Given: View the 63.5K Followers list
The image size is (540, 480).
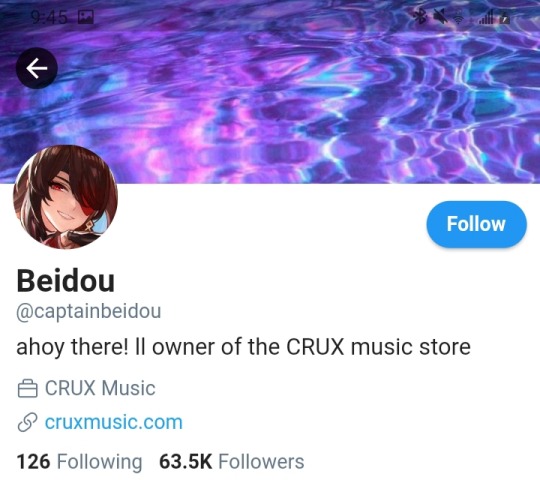Looking at the screenshot, I should click(231, 462).
